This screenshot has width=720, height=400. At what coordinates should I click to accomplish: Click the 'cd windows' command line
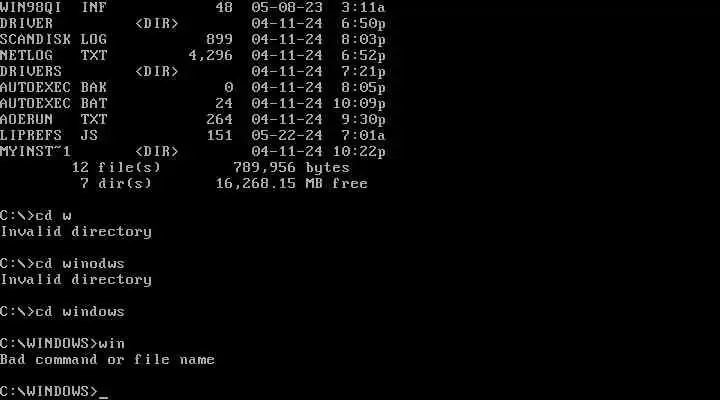(62, 312)
